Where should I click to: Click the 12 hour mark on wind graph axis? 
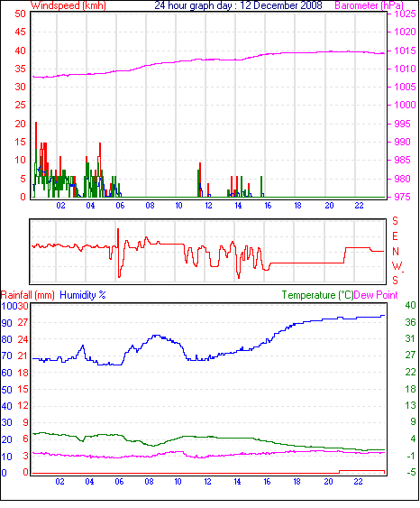pos(208,206)
